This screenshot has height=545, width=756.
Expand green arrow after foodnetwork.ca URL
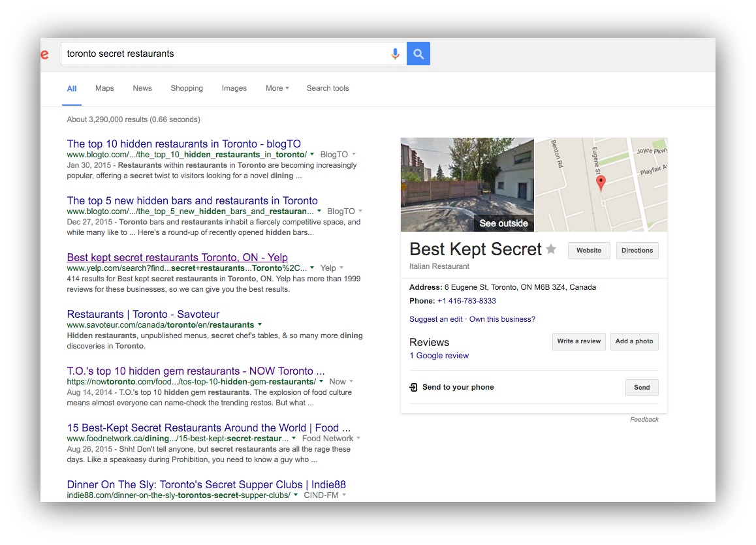294,438
